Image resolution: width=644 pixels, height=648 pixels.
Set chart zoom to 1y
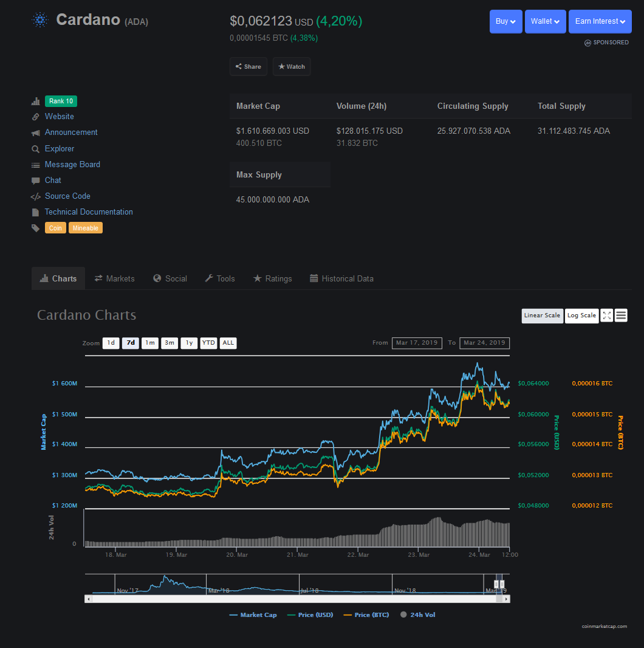pyautogui.click(x=189, y=343)
